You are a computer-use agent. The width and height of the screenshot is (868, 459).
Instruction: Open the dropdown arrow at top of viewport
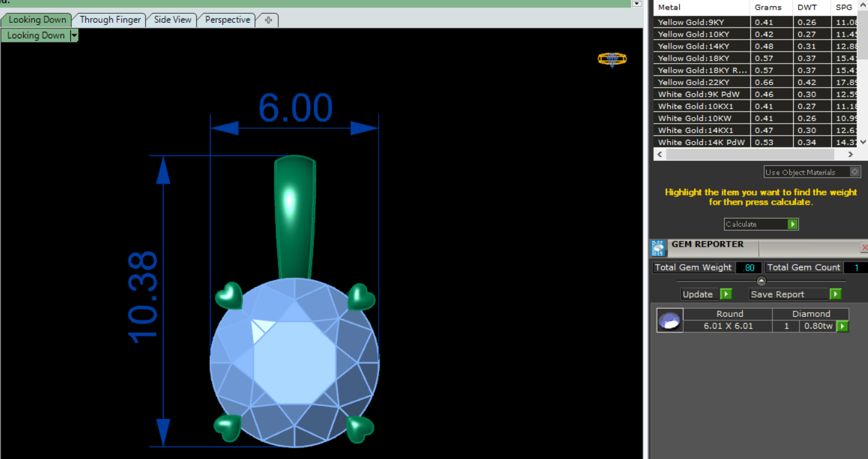tap(636, 4)
